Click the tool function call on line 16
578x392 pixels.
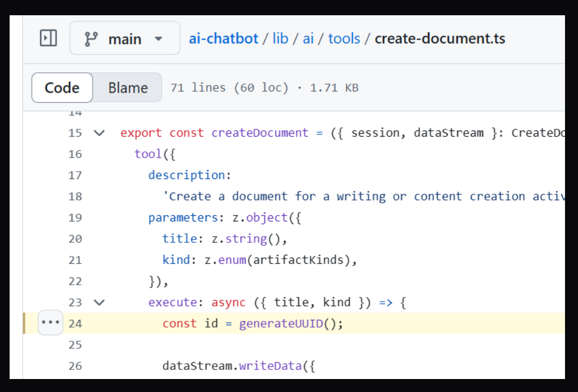148,154
